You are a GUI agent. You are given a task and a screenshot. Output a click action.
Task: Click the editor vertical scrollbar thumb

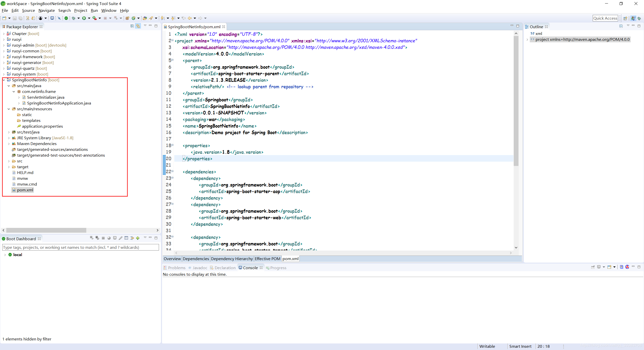point(516,101)
